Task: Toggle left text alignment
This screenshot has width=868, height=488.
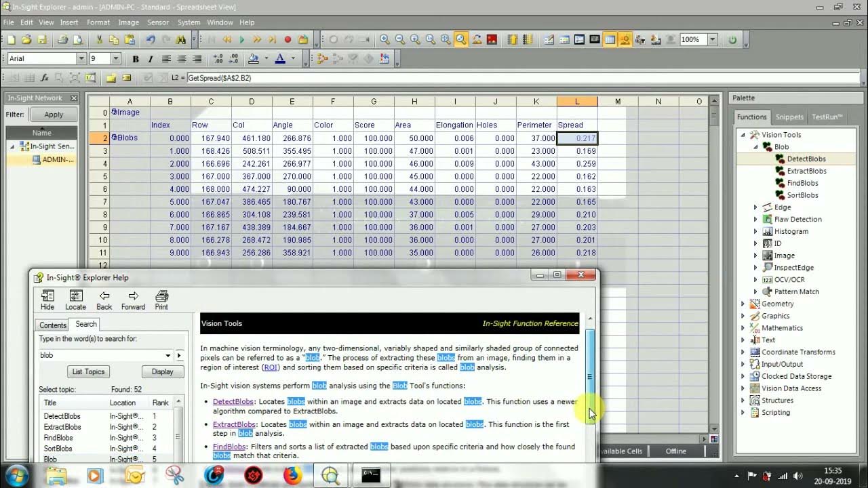Action: [166, 59]
